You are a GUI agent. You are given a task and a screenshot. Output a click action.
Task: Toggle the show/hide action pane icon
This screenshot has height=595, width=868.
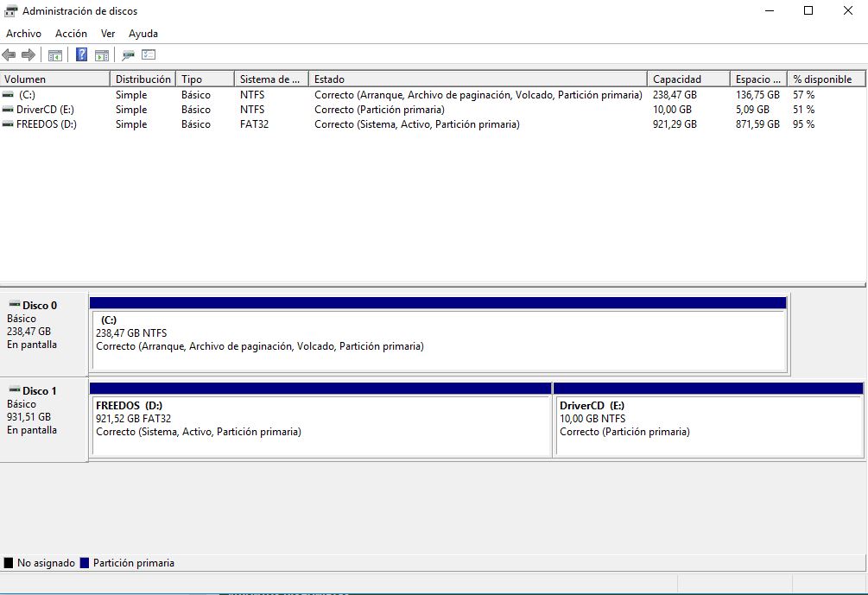[x=101, y=55]
